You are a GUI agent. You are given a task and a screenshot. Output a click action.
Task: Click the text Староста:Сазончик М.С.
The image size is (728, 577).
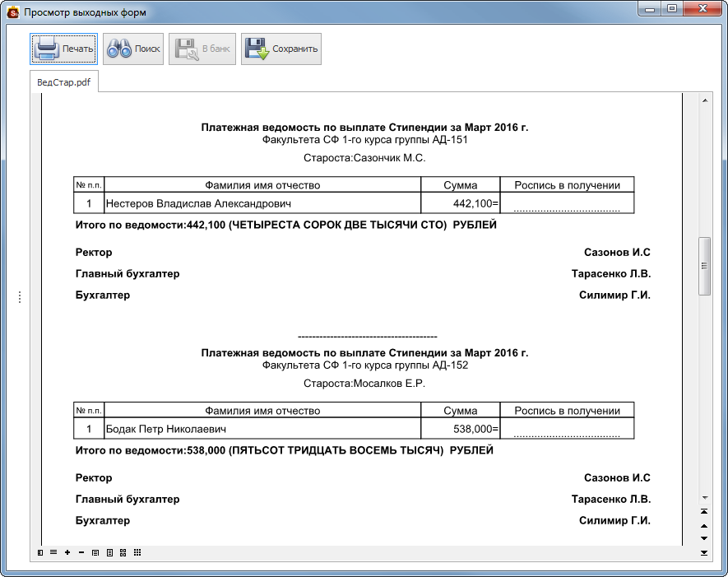[x=364, y=158]
